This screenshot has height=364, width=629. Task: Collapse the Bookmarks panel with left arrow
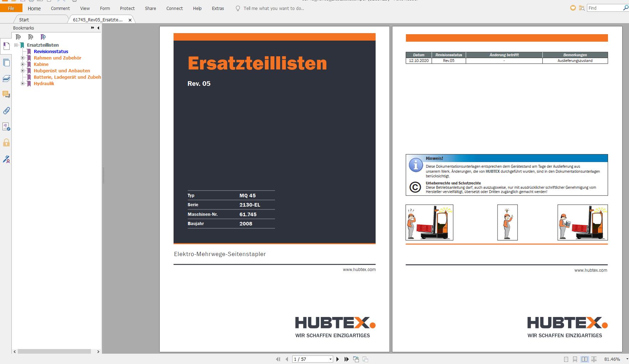(98, 28)
